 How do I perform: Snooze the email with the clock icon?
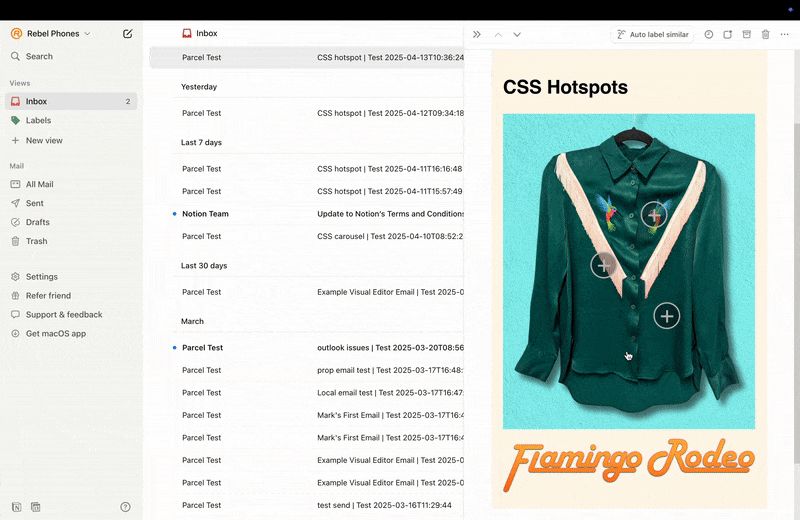tap(709, 34)
